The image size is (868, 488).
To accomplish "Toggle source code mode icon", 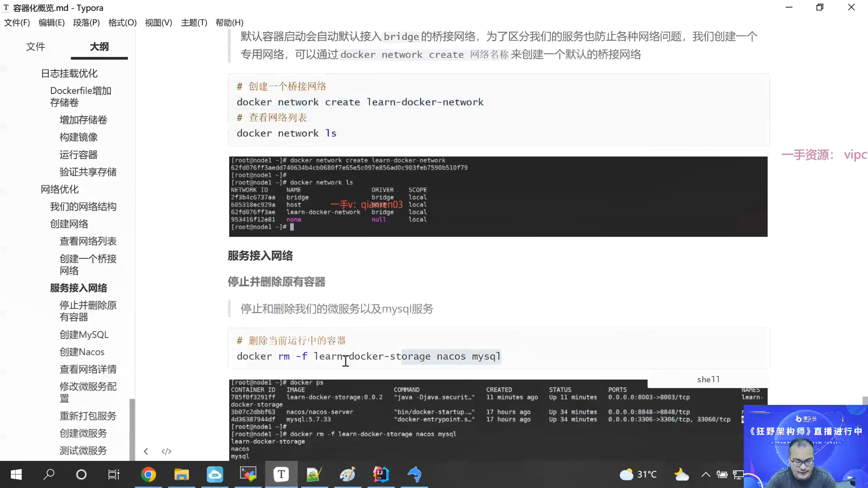I will click(x=166, y=451).
